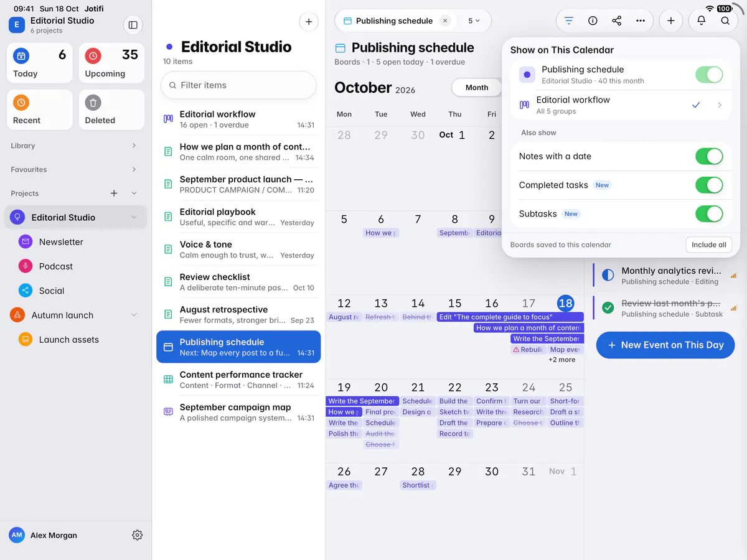
Task: Open the Voice & tone note
Action: (238, 250)
